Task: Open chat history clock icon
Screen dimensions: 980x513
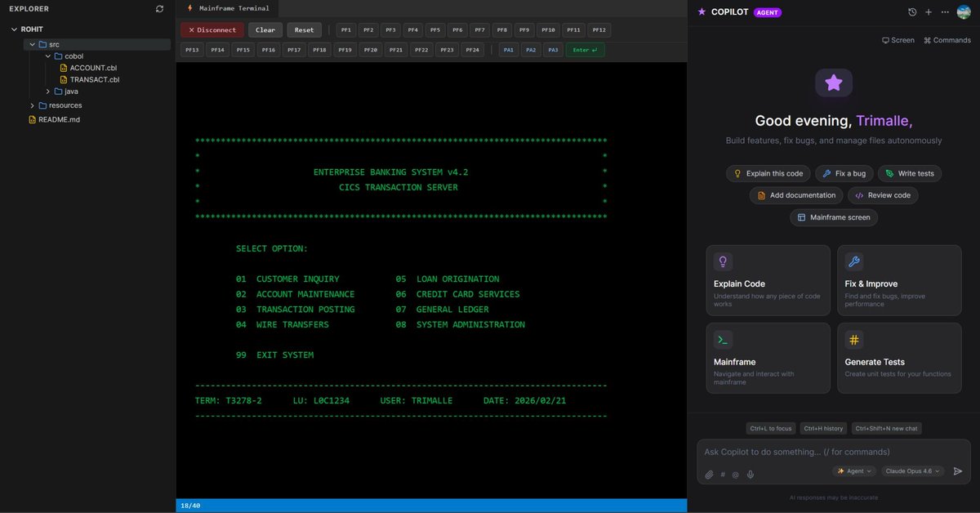Action: tap(912, 12)
